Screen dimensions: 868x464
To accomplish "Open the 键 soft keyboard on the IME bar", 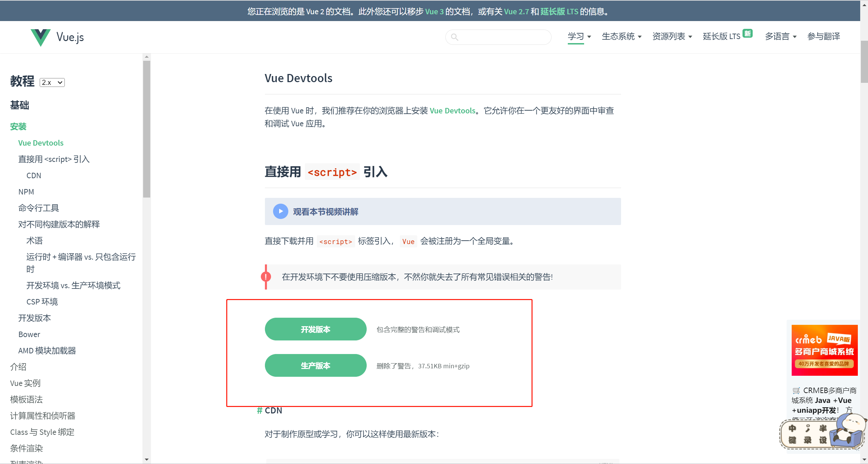I will point(792,440).
